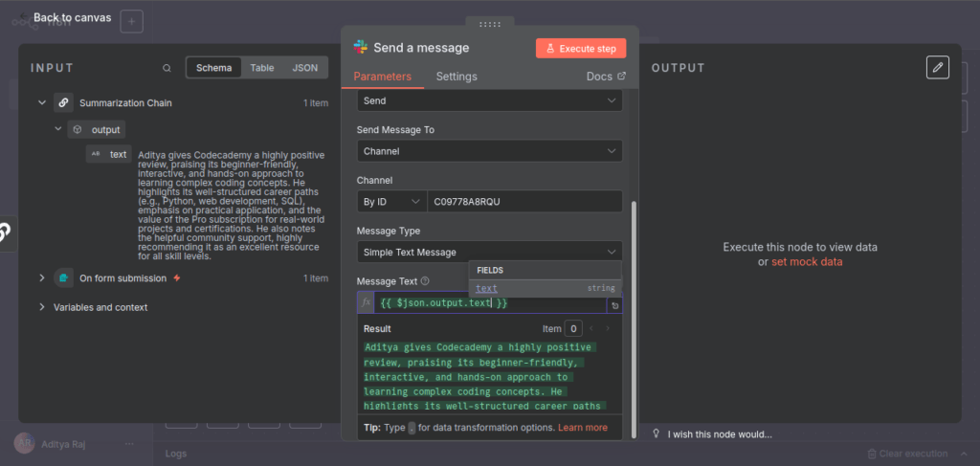Screen dimensions: 980x466
Task: Click the pencil edit icon in OUTPUT panel
Action: click(938, 67)
